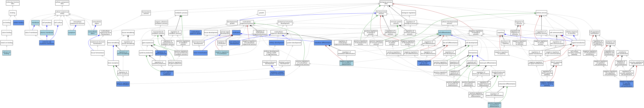The image size is (644, 108).
Task: Click the blue 'ossification' node
Action: (236, 33)
